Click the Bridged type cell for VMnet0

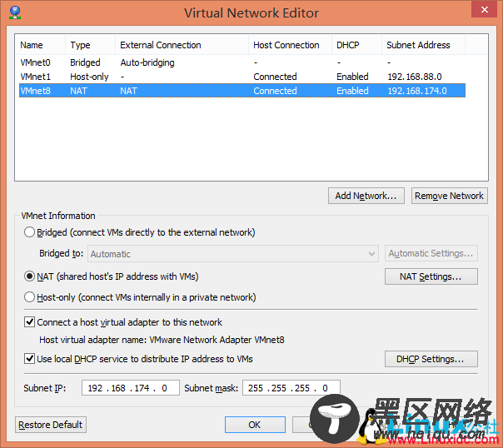click(x=85, y=62)
